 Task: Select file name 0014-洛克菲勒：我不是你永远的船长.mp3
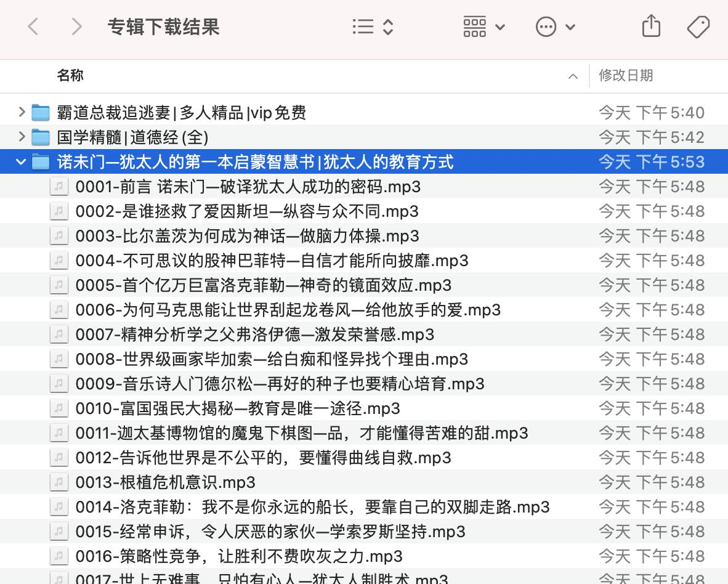[x=312, y=506]
